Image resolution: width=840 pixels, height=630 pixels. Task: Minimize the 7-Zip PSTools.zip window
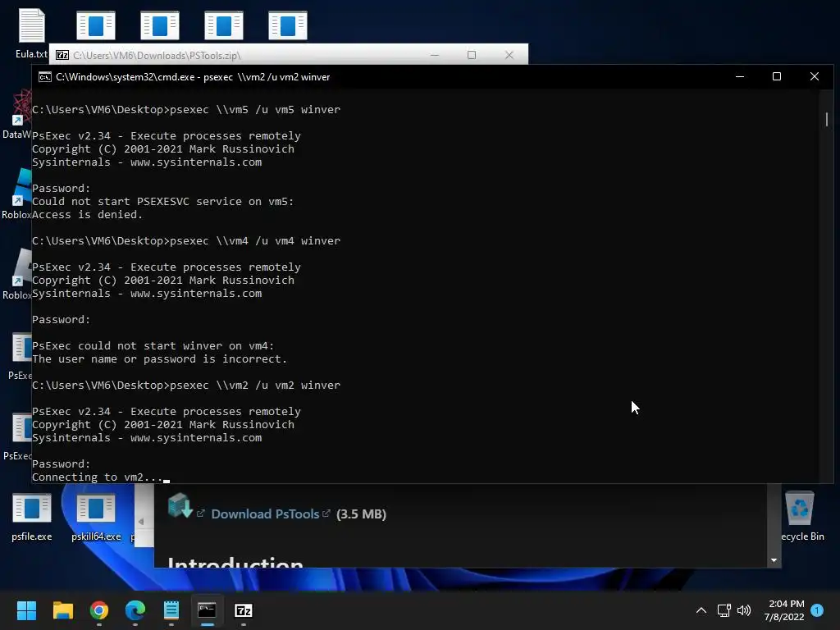[x=435, y=55]
